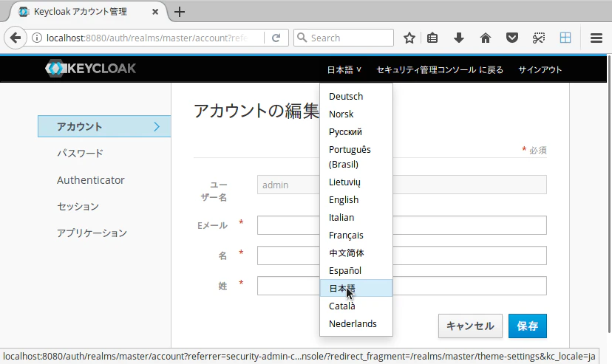
Task: Click the chevron on アカウント item
Action: tap(157, 127)
